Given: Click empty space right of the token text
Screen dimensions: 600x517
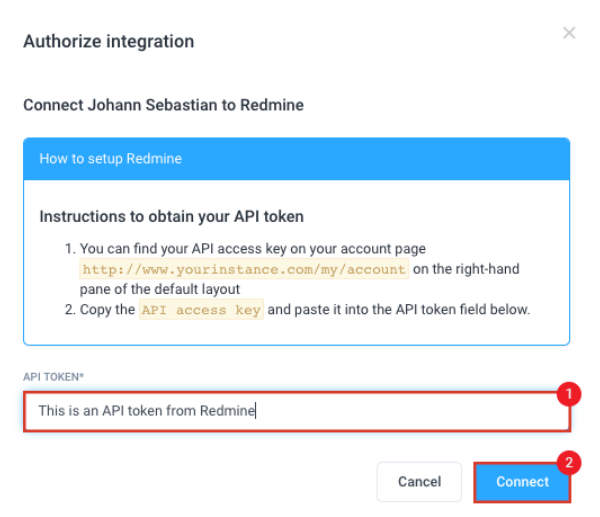Looking at the screenshot, I should coord(420,410).
